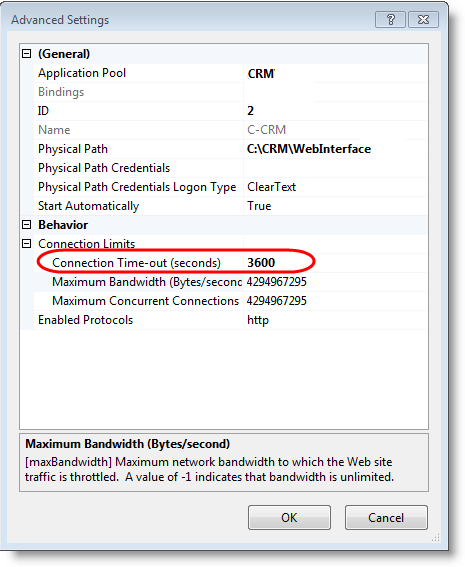
Task: Click the ID value field
Action: [x=336, y=111]
